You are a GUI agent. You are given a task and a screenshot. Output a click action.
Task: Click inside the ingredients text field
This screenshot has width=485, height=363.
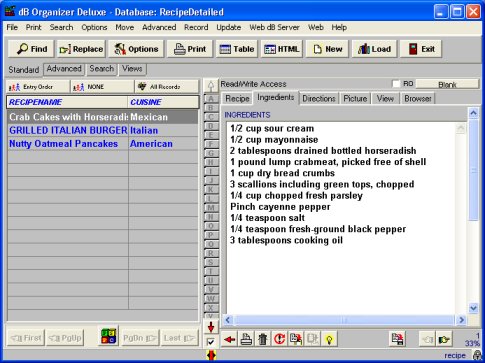tap(341, 218)
